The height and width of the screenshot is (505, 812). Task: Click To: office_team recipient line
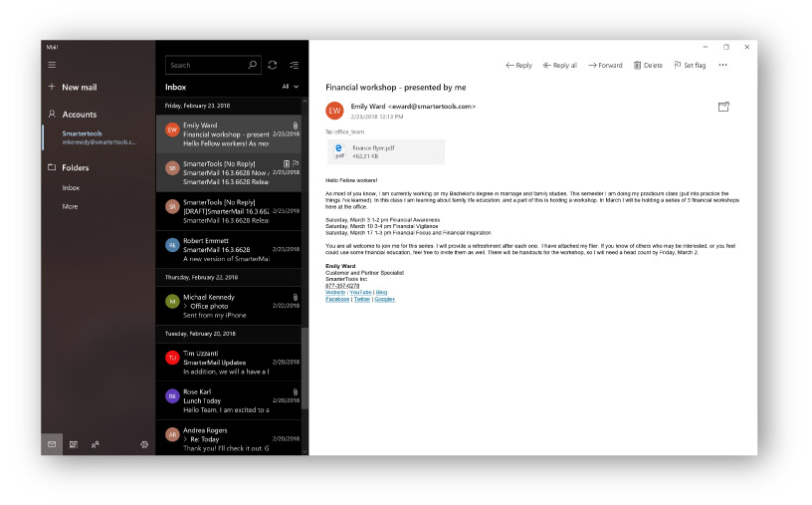(x=345, y=132)
